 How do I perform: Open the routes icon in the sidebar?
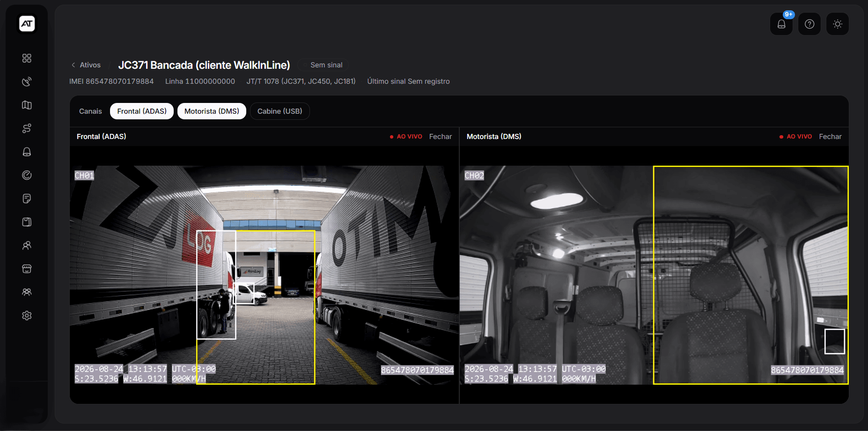click(27, 128)
